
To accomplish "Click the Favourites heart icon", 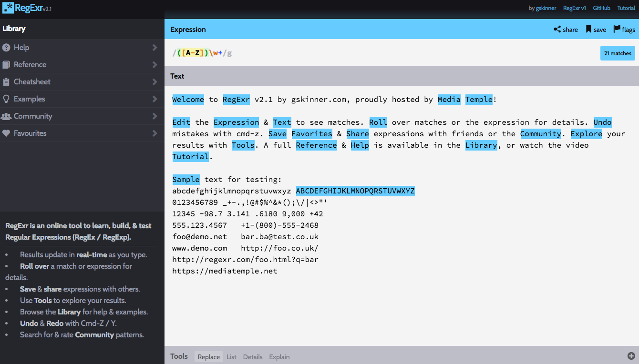I will [6, 133].
